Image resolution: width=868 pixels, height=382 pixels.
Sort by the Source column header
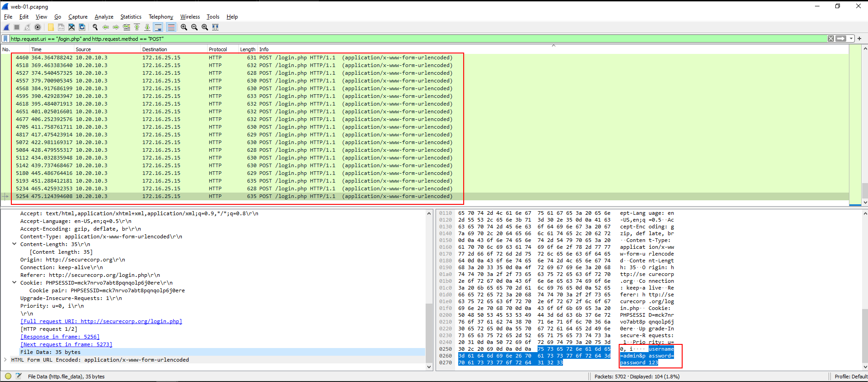[107, 49]
